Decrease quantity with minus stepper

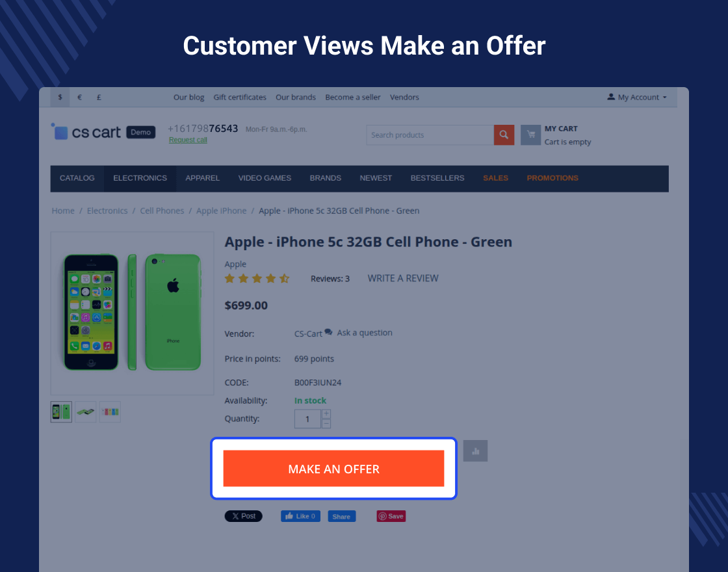326,424
